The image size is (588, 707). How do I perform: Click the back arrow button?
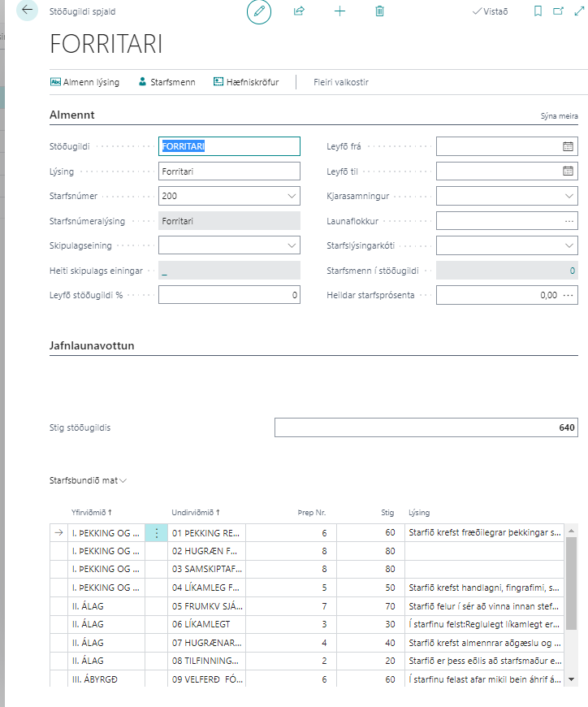tap(28, 11)
